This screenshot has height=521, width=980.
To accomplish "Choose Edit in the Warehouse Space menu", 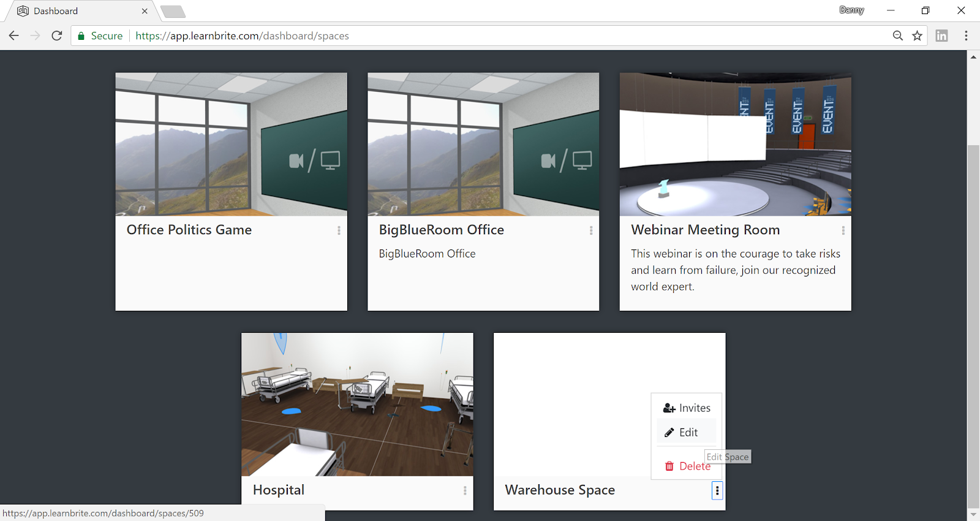I will 687,432.
